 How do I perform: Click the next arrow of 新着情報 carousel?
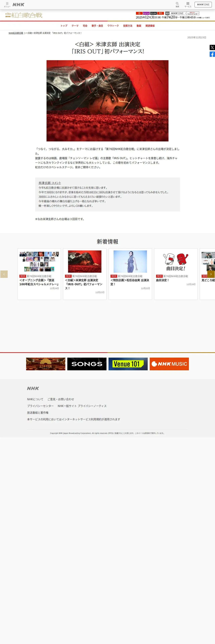point(211,274)
